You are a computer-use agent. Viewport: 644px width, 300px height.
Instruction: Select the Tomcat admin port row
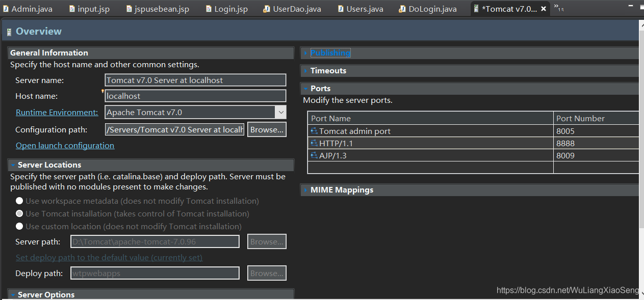coord(473,131)
